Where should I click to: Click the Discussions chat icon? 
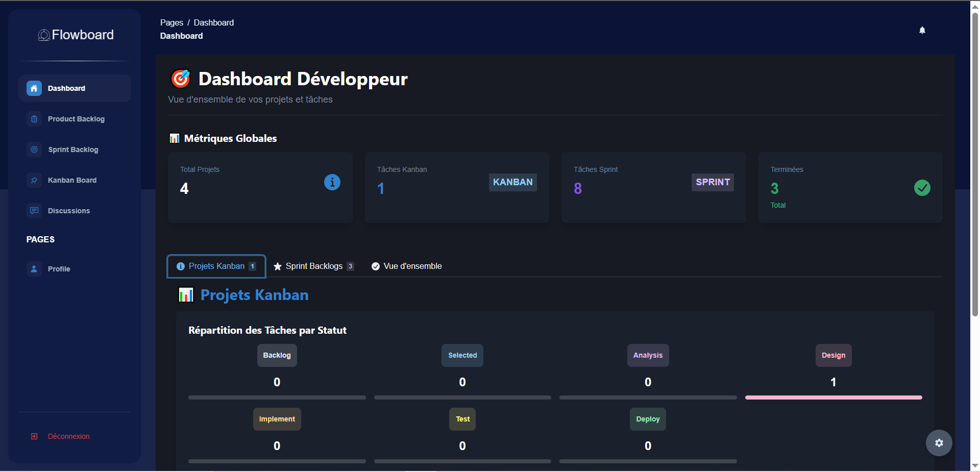tap(34, 211)
